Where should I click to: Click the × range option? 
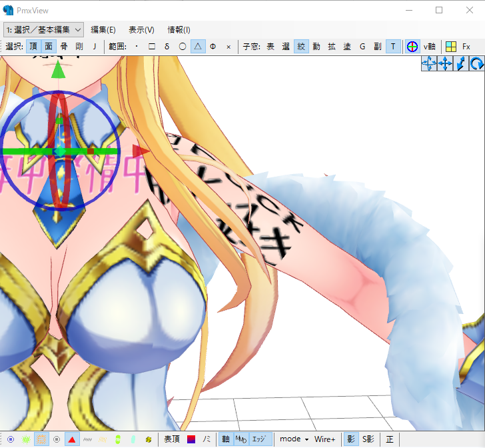point(229,47)
